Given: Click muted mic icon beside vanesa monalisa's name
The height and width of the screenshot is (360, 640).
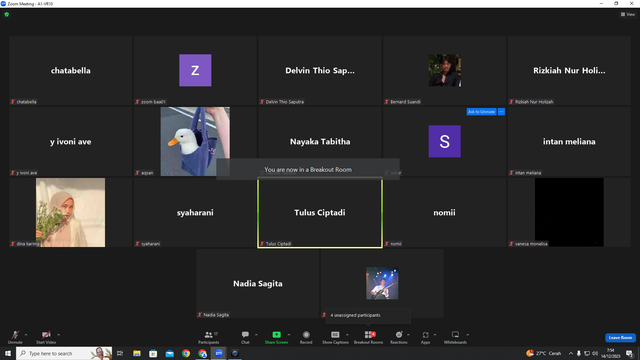Looking at the screenshot, I should pos(511,244).
